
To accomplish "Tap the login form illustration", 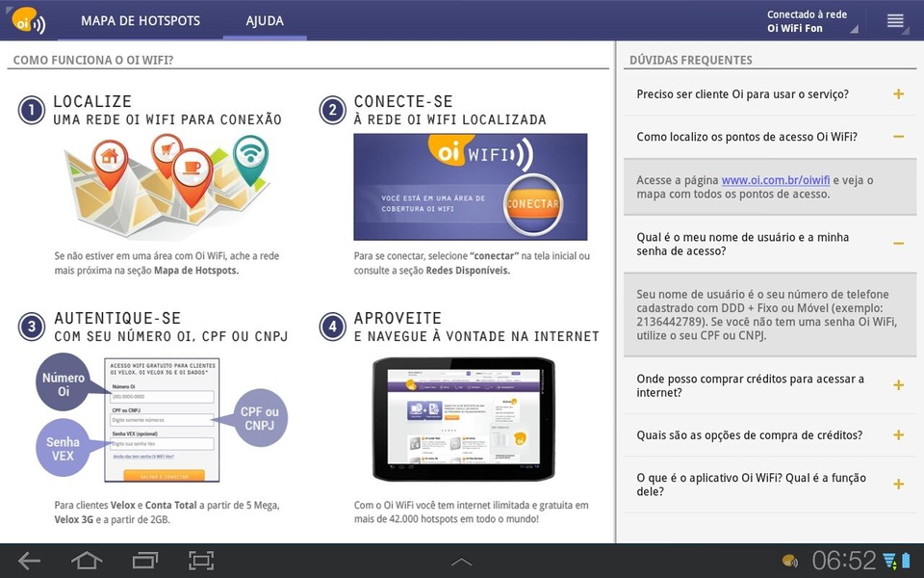I will pos(162,419).
